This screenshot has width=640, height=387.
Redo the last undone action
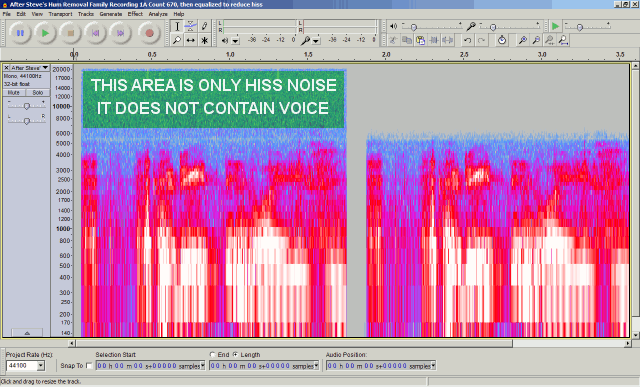[481, 40]
